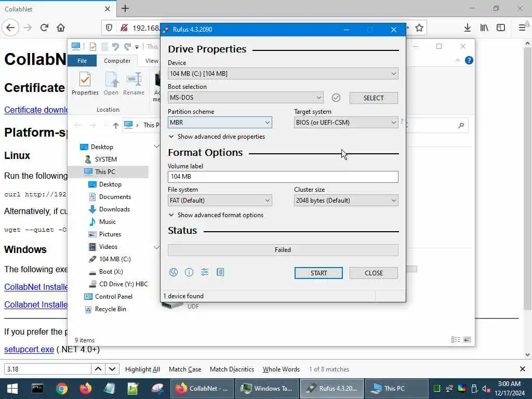532x399 pixels.
Task: Click Firefox back arrow button
Action: tap(10, 28)
